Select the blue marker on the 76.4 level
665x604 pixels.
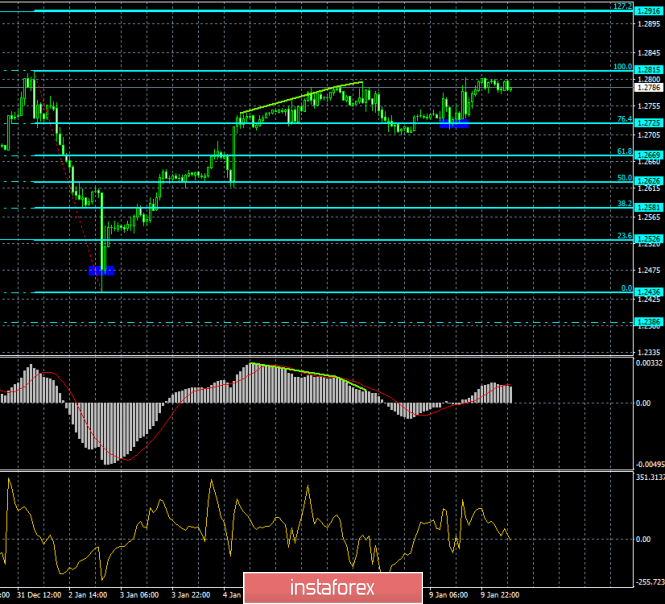[x=454, y=123]
